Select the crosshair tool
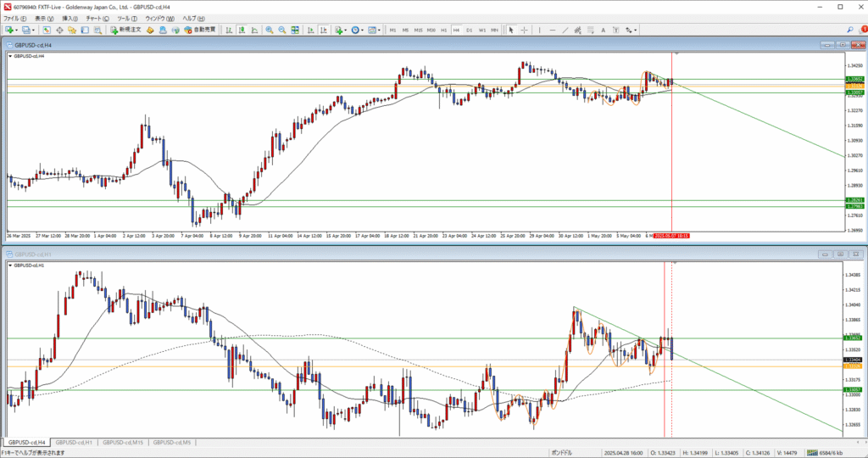This screenshot has width=868, height=458. [524, 30]
